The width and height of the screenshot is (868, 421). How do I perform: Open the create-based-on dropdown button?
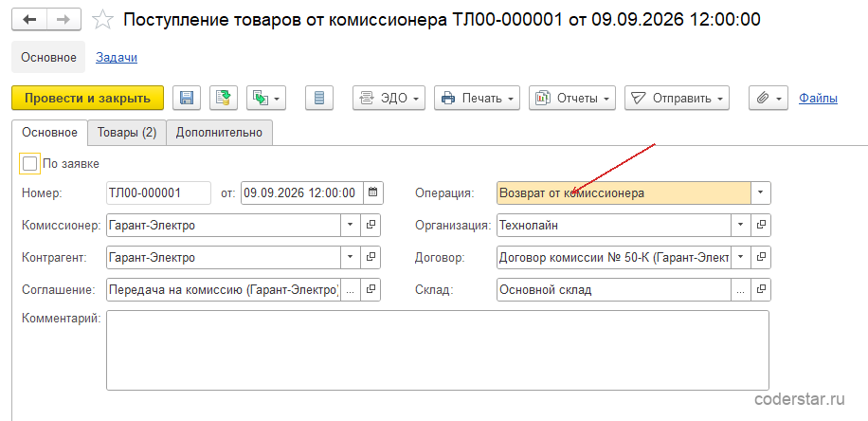click(x=265, y=98)
